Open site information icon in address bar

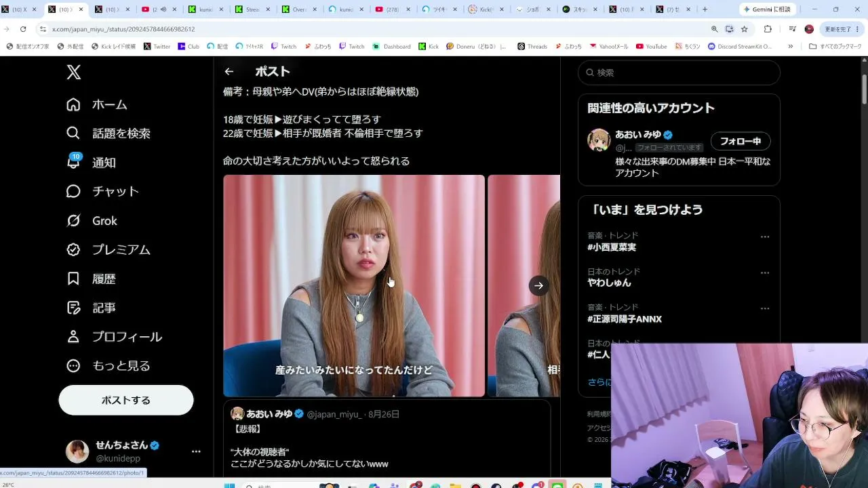(x=43, y=29)
